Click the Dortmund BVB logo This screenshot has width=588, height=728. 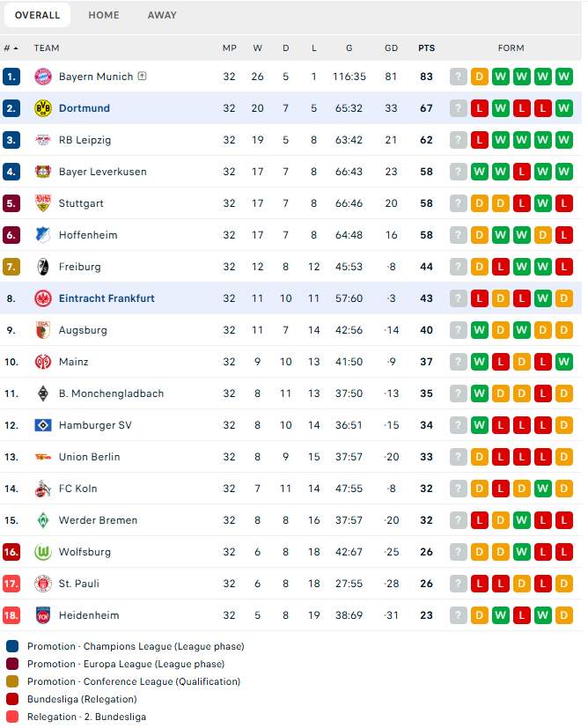point(43,108)
